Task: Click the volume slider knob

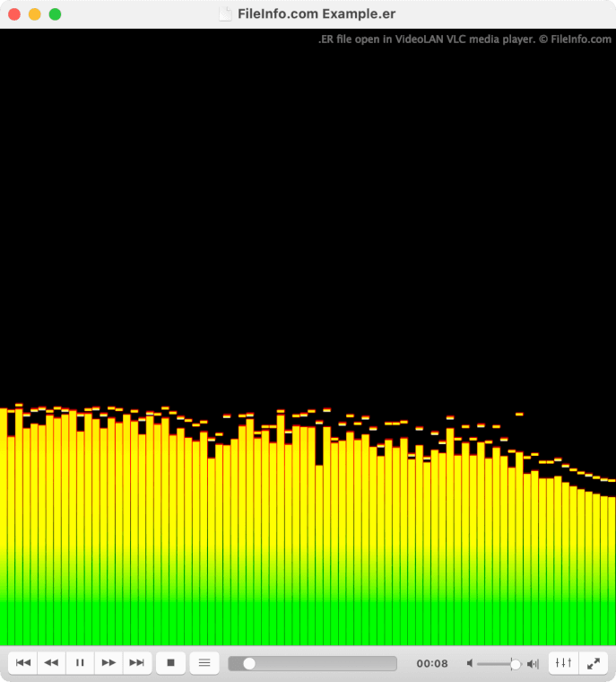Action: pos(515,664)
